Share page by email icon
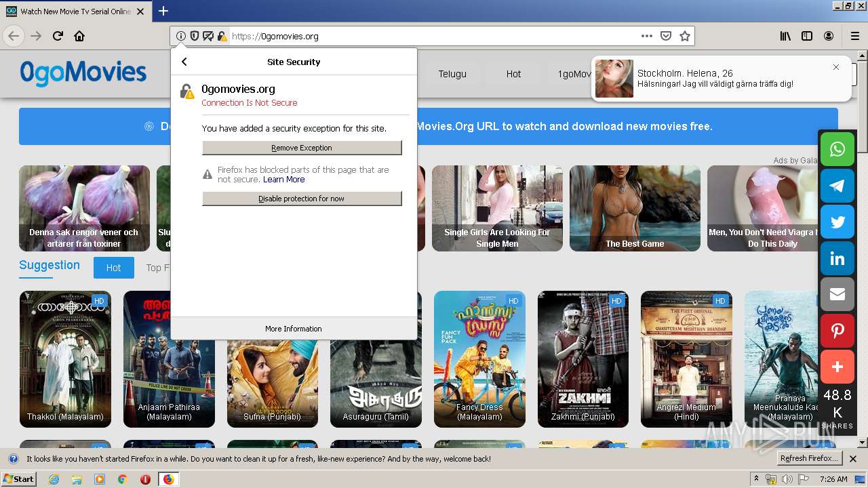 [837, 294]
